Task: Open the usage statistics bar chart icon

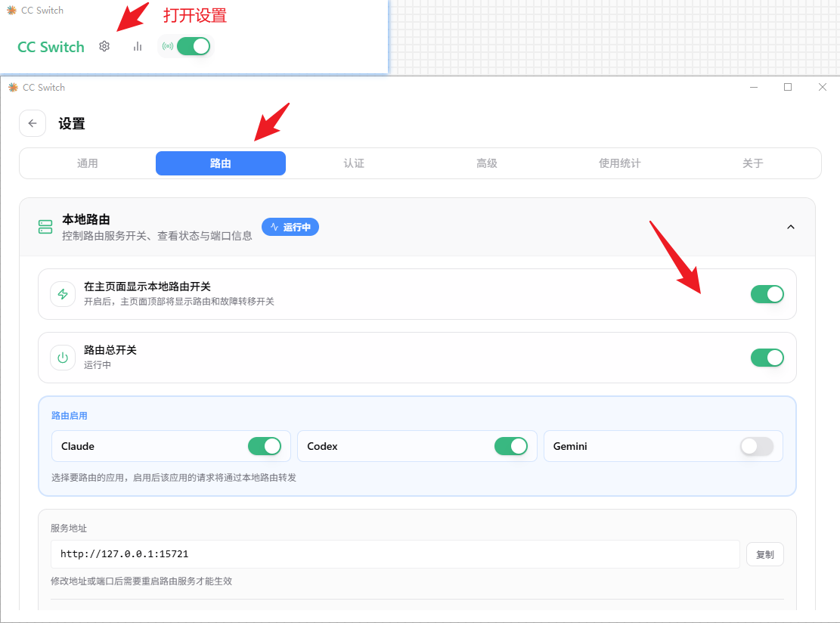Action: point(138,47)
